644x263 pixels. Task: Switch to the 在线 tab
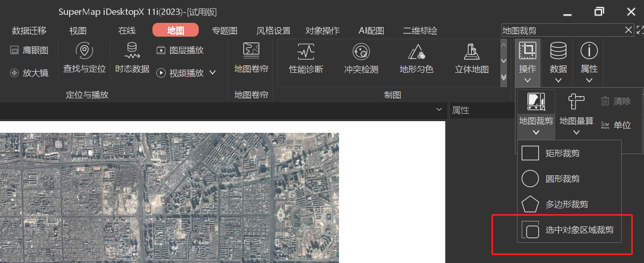pos(126,31)
